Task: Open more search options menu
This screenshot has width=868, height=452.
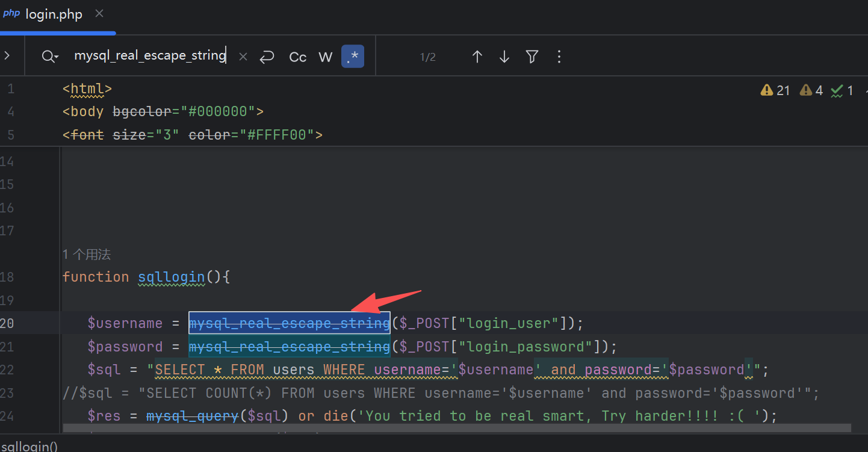Action: pos(559,57)
